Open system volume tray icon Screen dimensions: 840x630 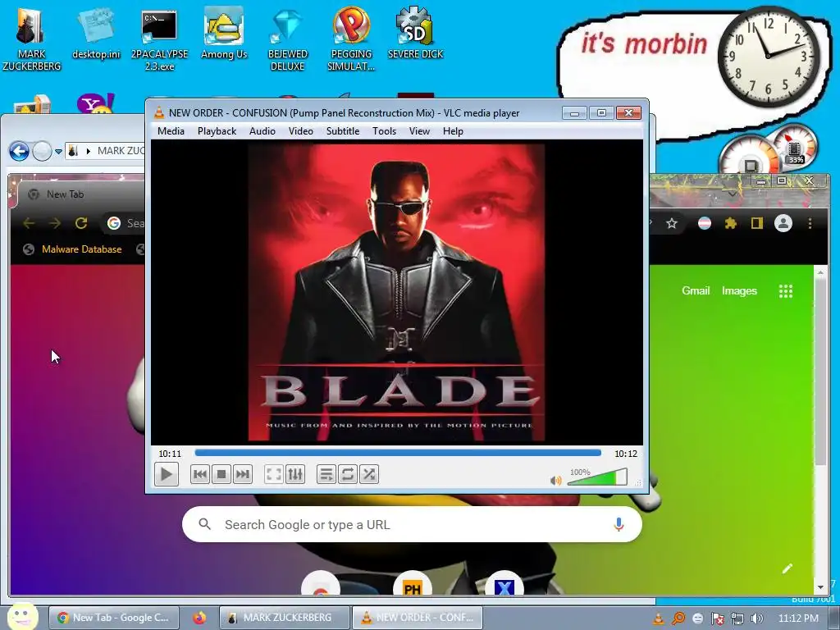pos(757,619)
